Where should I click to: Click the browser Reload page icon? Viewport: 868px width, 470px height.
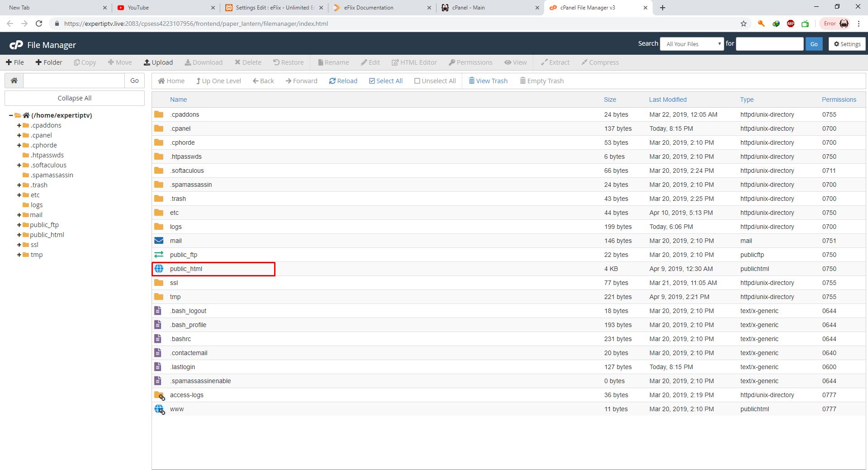pyautogui.click(x=39, y=24)
